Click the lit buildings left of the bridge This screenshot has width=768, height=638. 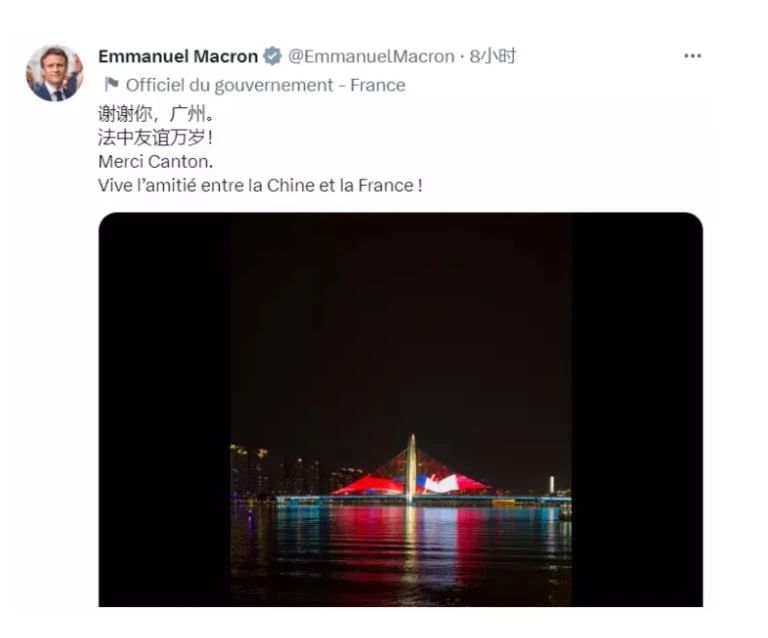274,473
